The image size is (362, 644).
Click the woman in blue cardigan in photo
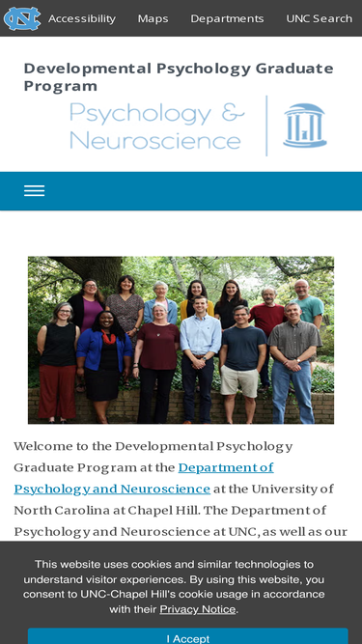click(103, 355)
